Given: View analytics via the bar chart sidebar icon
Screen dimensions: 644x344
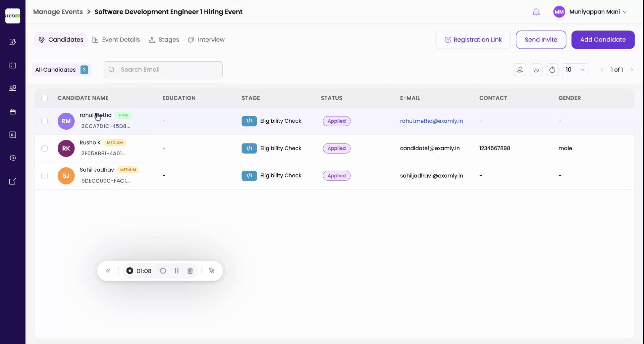Looking at the screenshot, I should pyautogui.click(x=13, y=135).
